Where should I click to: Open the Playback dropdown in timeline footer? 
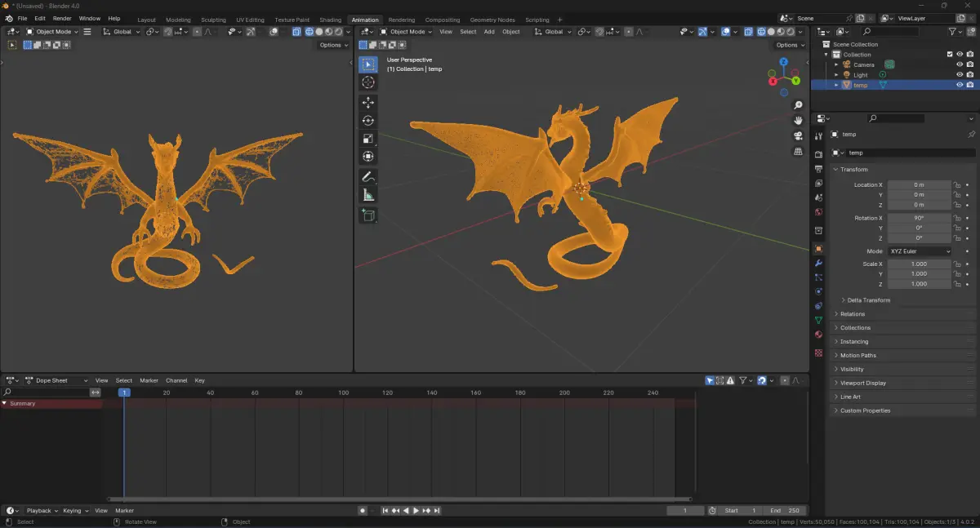click(42, 511)
